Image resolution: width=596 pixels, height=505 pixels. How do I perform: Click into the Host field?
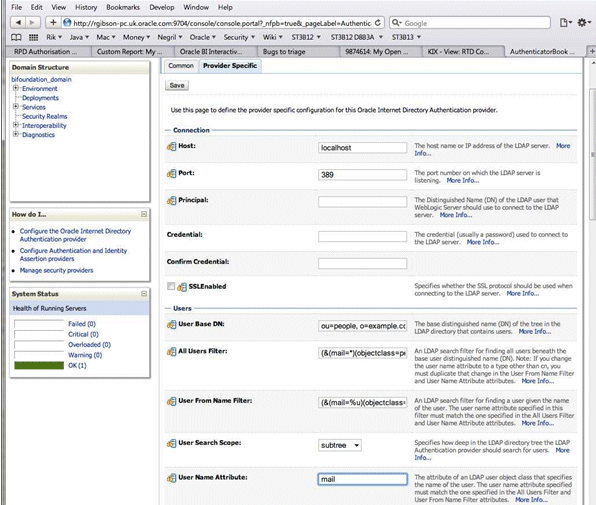(x=362, y=148)
